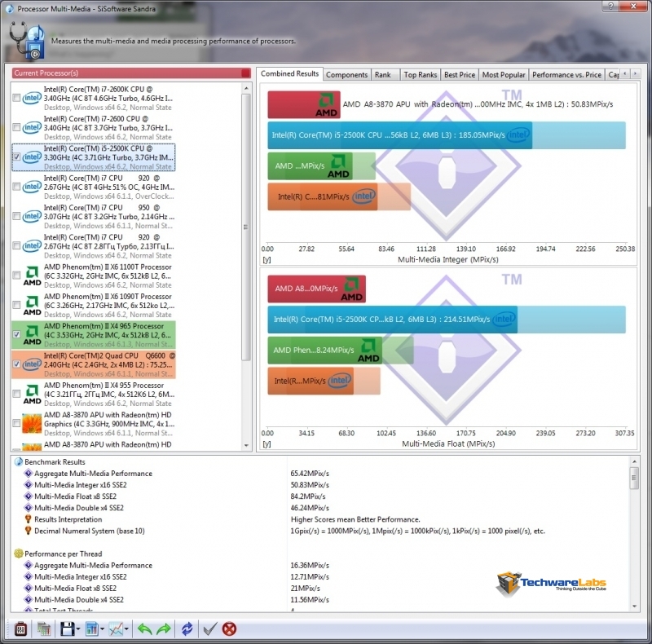Screen dimensions: 652x644
Task: Tick the Phenom II X6 1090T checkbox
Action: [x=16, y=305]
